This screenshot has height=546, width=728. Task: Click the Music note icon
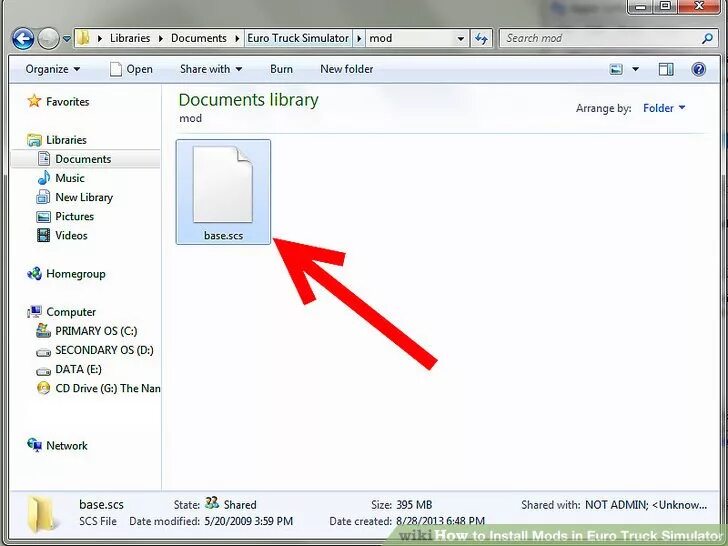click(44, 177)
